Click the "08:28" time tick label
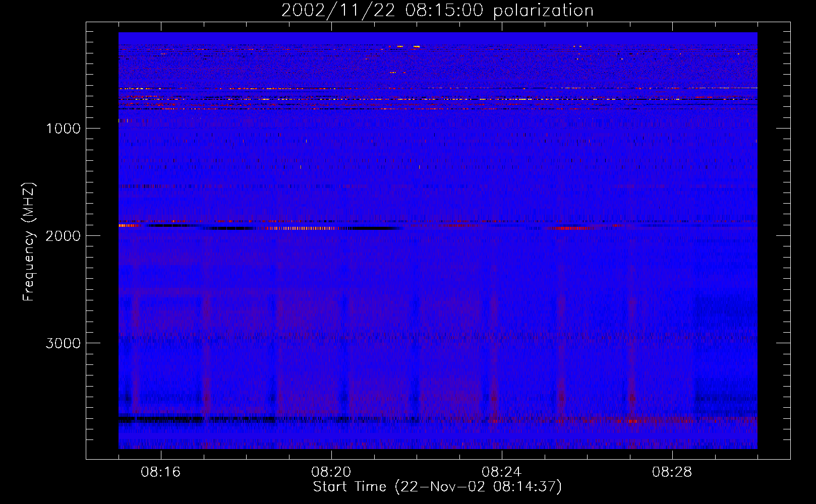The height and width of the screenshot is (504, 816). (672, 472)
